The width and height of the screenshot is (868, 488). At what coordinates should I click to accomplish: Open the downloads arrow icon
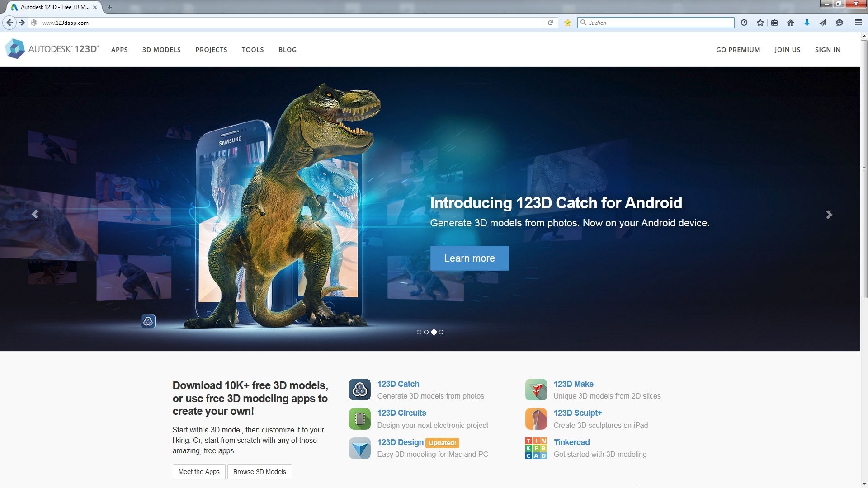coord(807,23)
